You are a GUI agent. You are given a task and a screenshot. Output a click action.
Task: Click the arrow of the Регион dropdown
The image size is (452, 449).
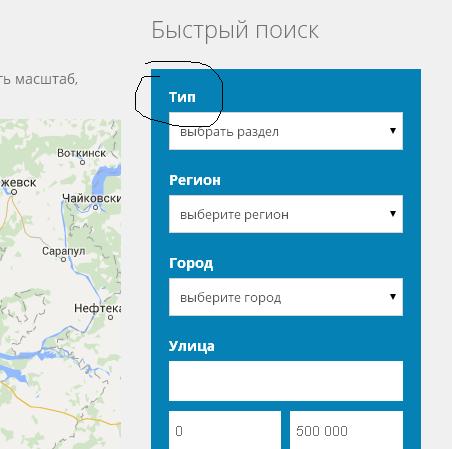[x=393, y=214]
